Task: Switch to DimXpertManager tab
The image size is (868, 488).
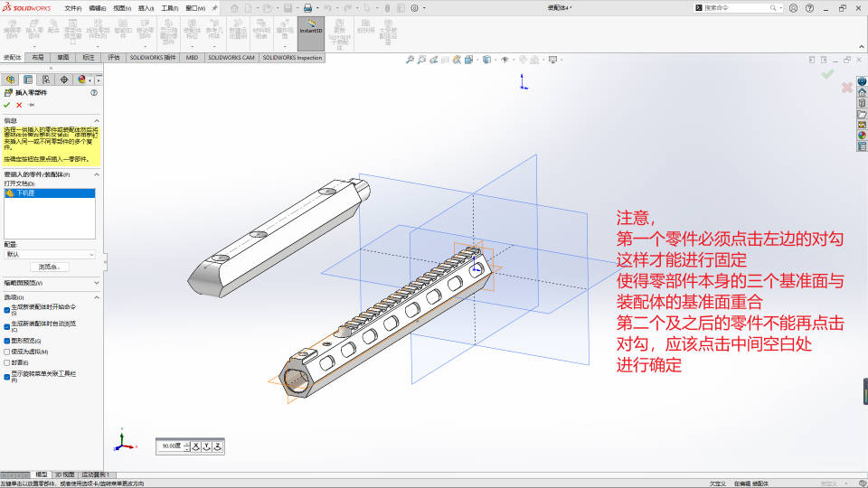Action: [x=64, y=80]
